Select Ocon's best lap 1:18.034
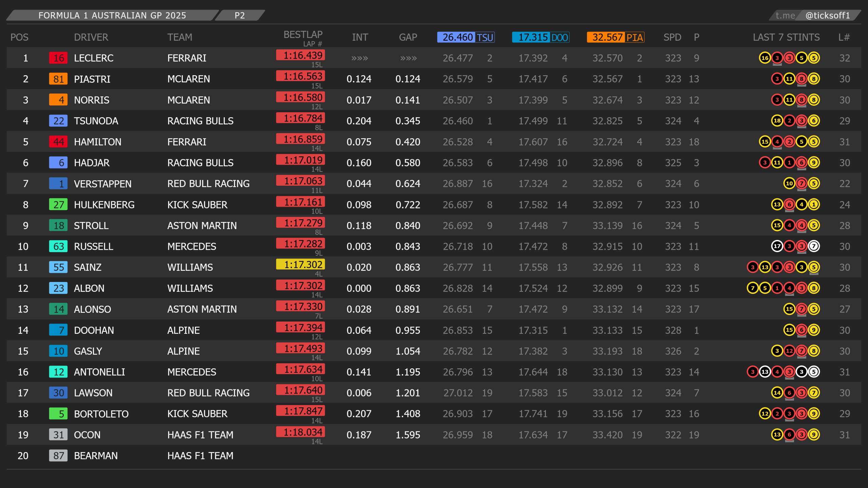 [x=301, y=432]
